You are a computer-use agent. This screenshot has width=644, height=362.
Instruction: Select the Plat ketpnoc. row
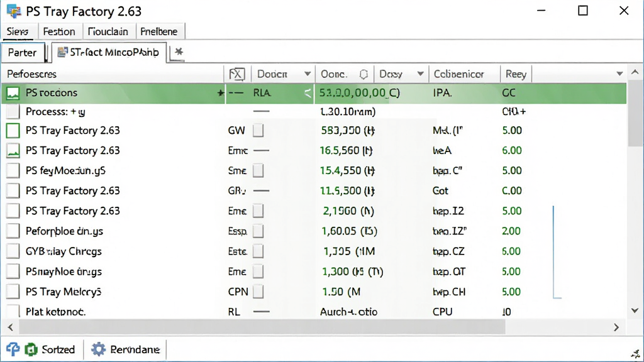tap(314, 312)
